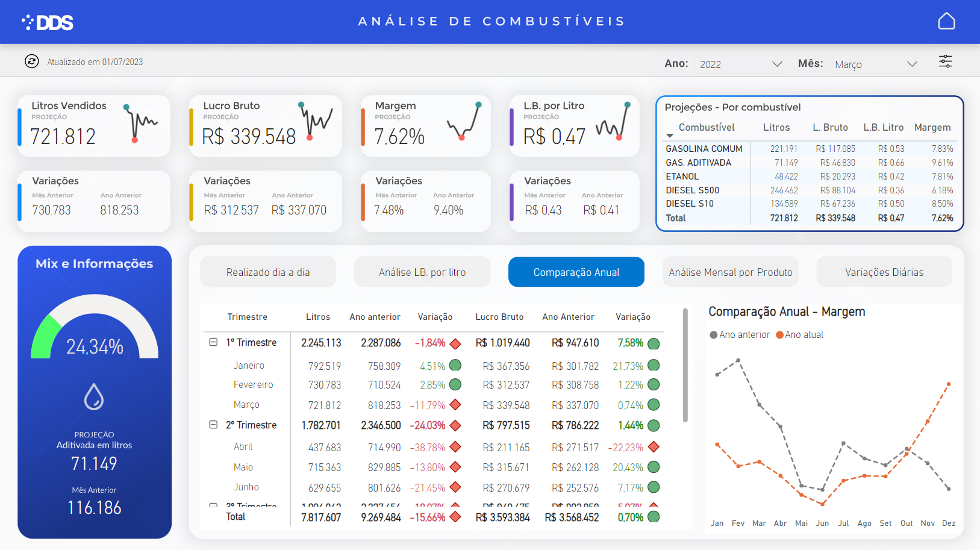
Task: Click the Atualizado em 01/07/2023 text
Action: point(95,62)
